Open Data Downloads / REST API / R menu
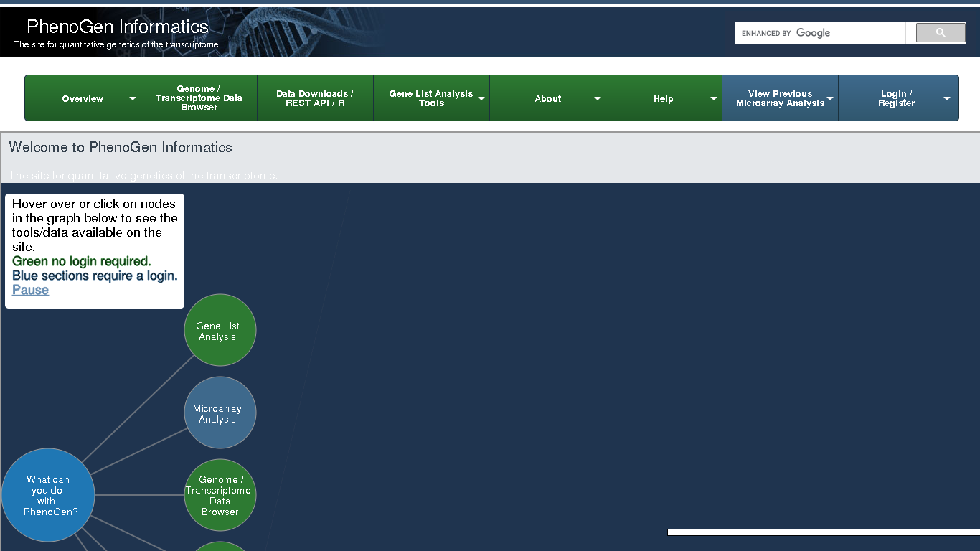Viewport: 980px width, 551px height. coord(315,98)
